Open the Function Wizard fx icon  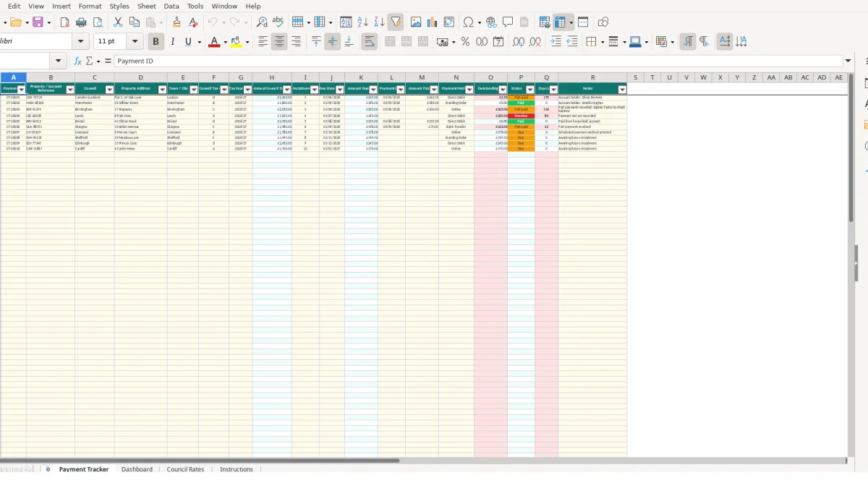(77, 61)
